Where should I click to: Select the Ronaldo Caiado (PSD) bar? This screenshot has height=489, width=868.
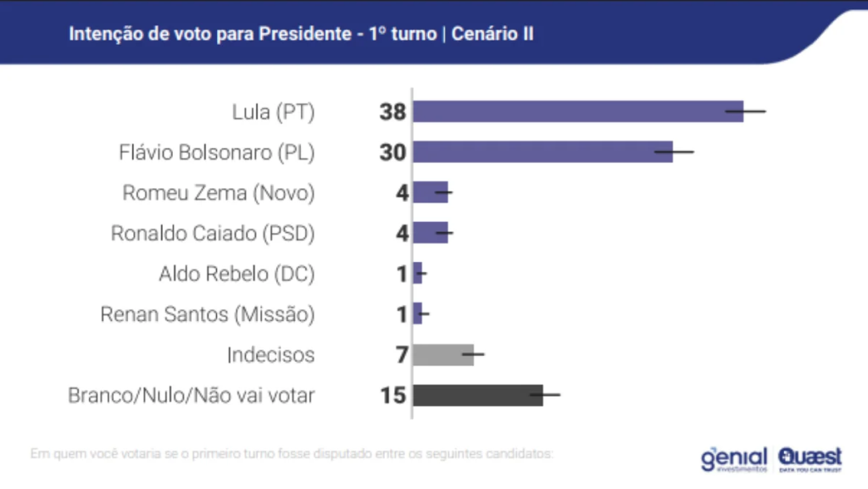pos(431,233)
